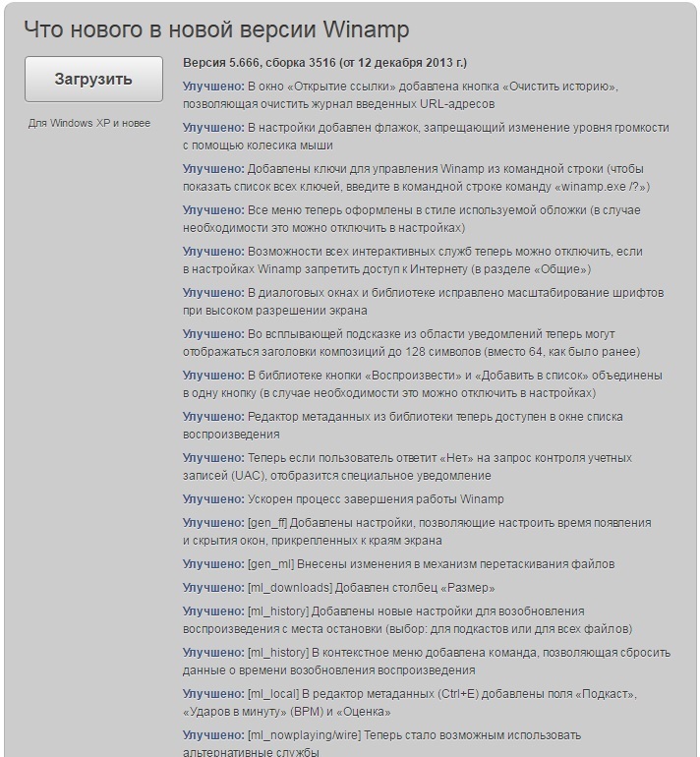700x757 pixels.
Task: Click the Загрузить download button
Action: coord(93,80)
